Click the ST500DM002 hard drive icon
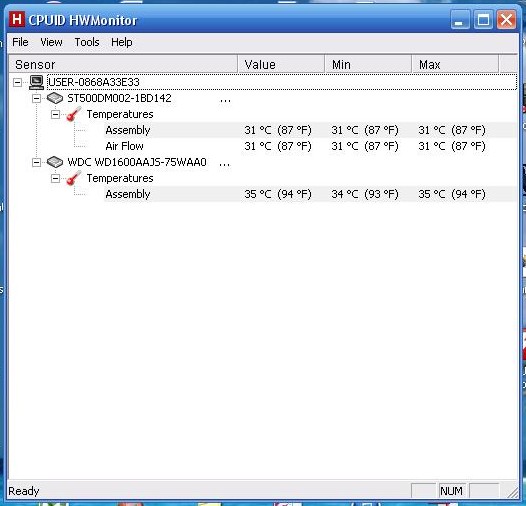Viewport: 526px width, 506px height. pos(55,98)
